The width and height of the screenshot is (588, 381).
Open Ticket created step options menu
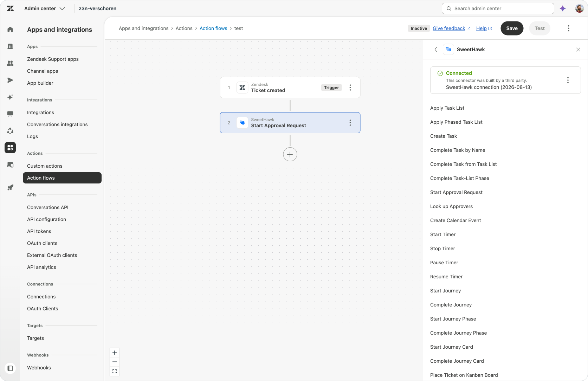pos(350,88)
